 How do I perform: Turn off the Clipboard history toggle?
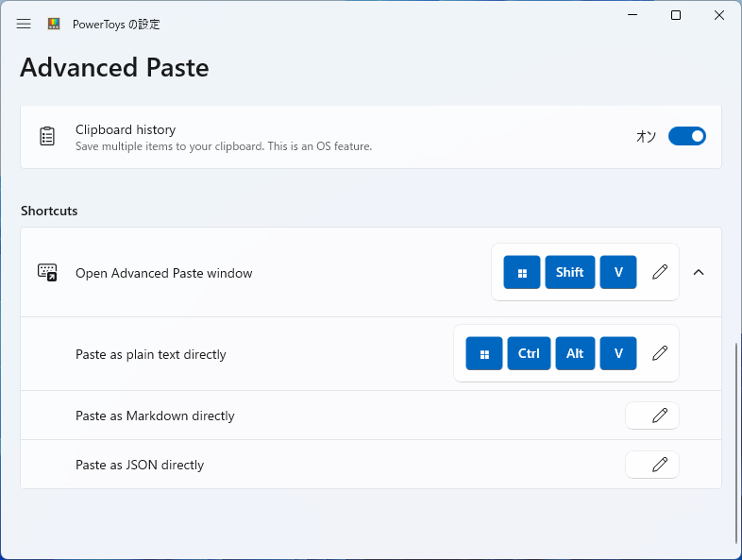686,136
